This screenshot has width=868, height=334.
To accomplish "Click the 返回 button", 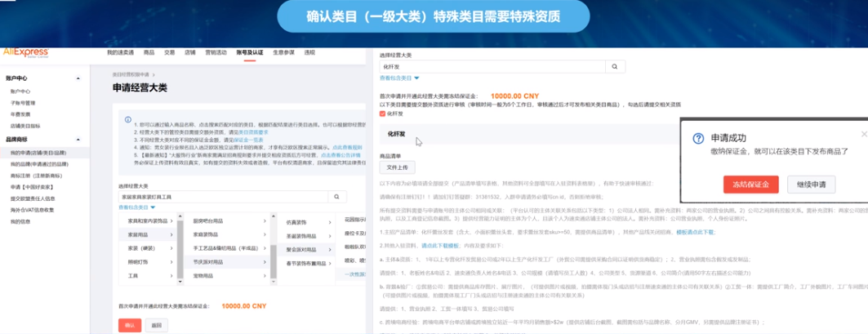I will [x=157, y=326].
